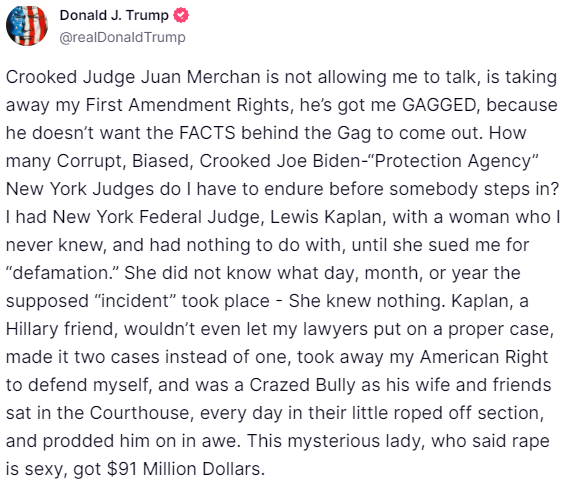Click the word FACTS in the post
The height and width of the screenshot is (481, 568).
(x=207, y=133)
